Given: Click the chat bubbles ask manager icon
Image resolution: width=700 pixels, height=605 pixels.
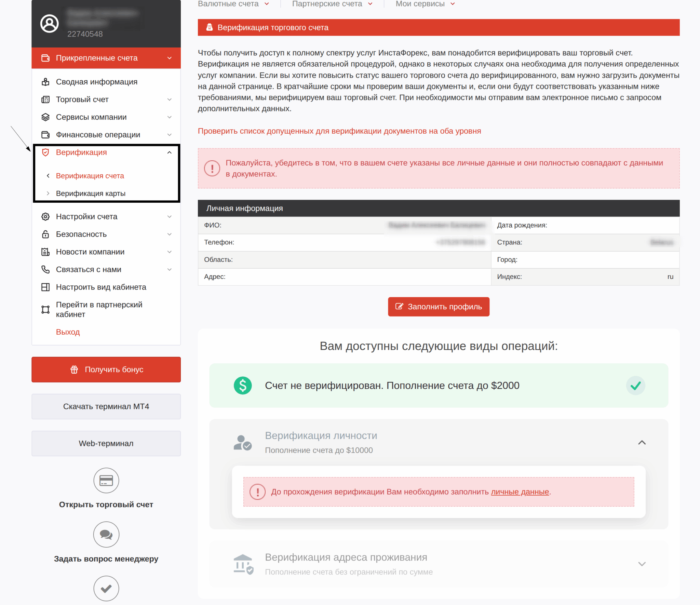Looking at the screenshot, I should pos(106,534).
